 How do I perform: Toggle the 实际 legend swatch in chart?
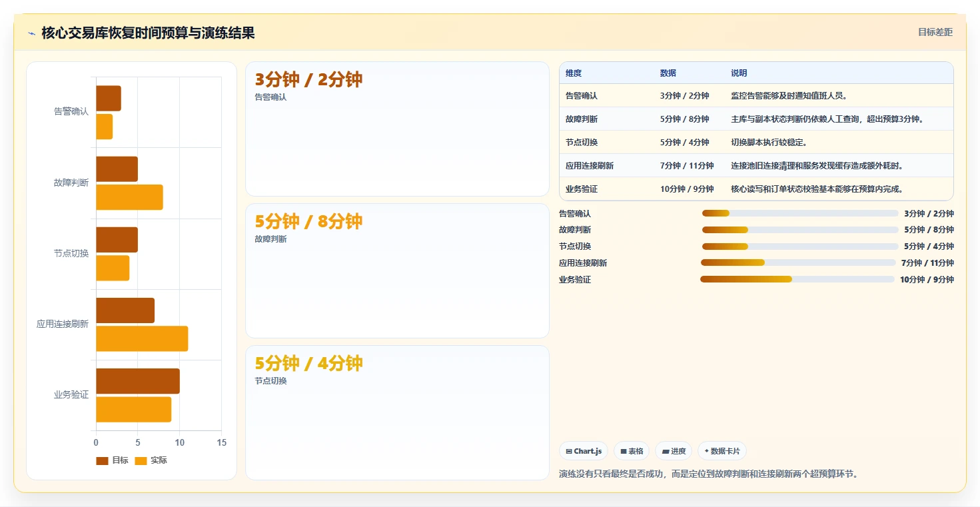(141, 460)
